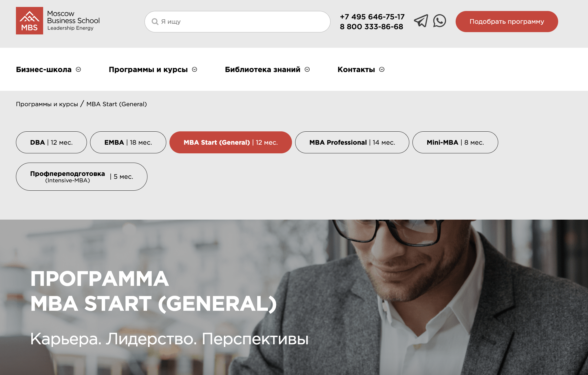The width and height of the screenshot is (588, 375).
Task: Select the Mini-MBA 8 мес. tab
Action: [x=455, y=142]
